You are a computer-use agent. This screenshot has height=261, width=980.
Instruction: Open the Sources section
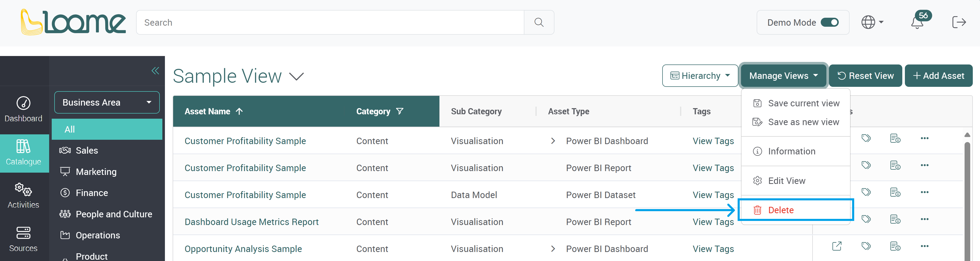click(x=24, y=239)
